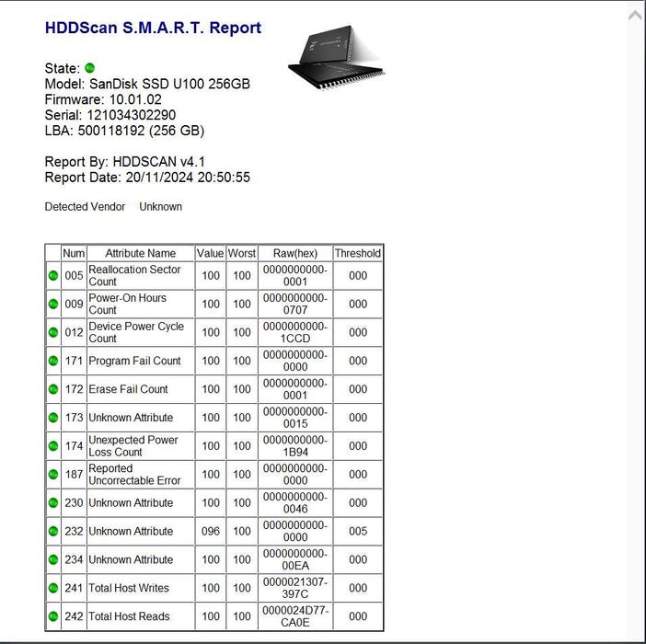Click the 096 value in row 232
This screenshot has height=644, width=646.
coord(210,531)
